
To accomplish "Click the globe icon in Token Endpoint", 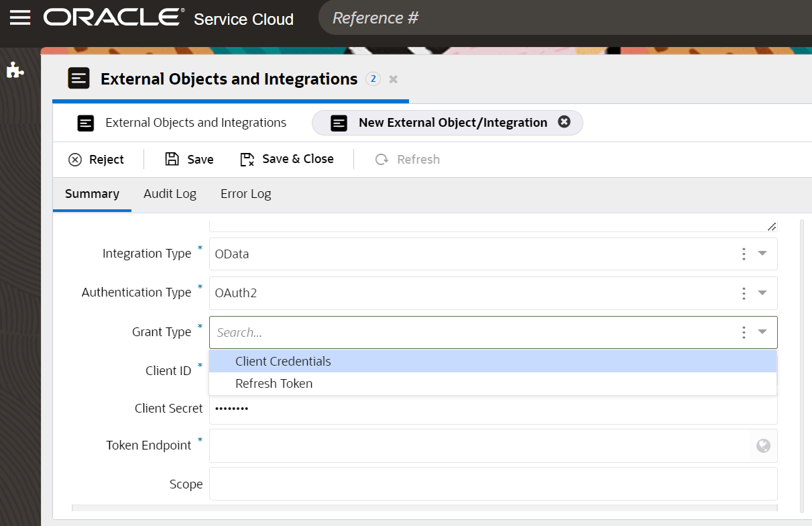I will coord(763,445).
